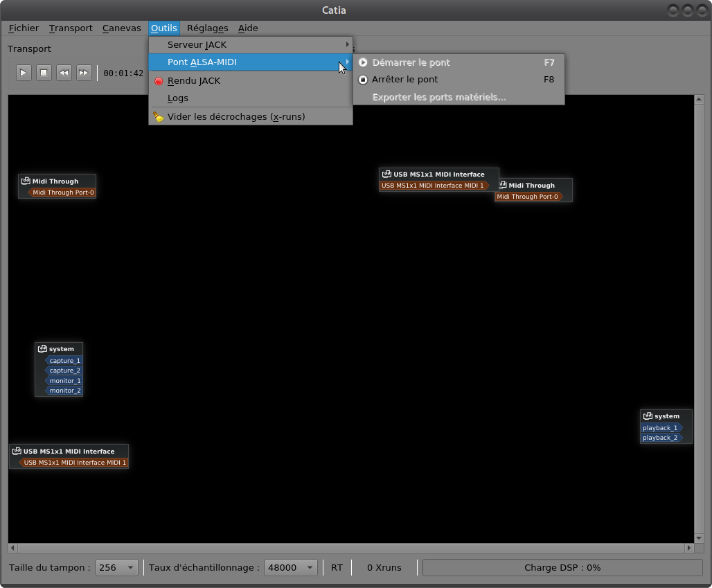Click the playback_2 port

[x=661, y=438]
